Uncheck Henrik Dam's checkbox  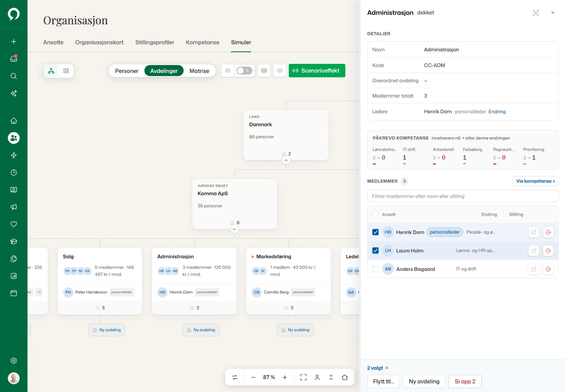click(x=375, y=232)
